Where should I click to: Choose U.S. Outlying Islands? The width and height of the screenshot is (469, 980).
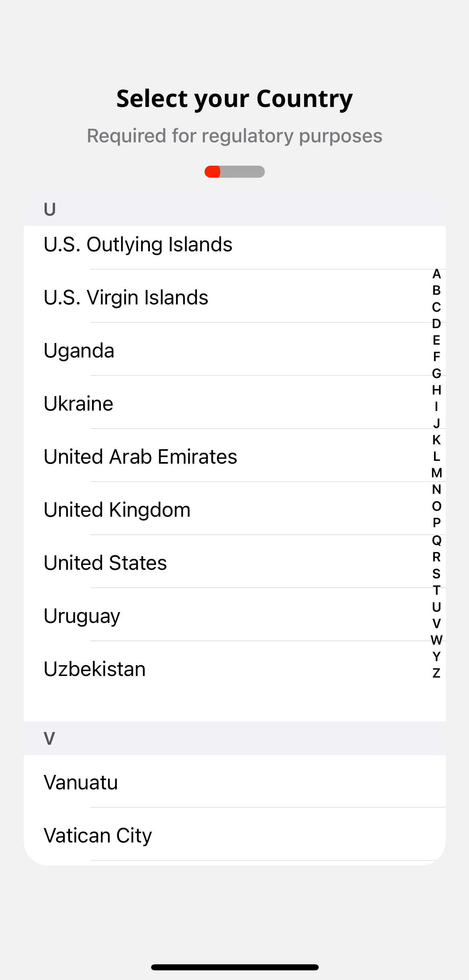coord(138,244)
